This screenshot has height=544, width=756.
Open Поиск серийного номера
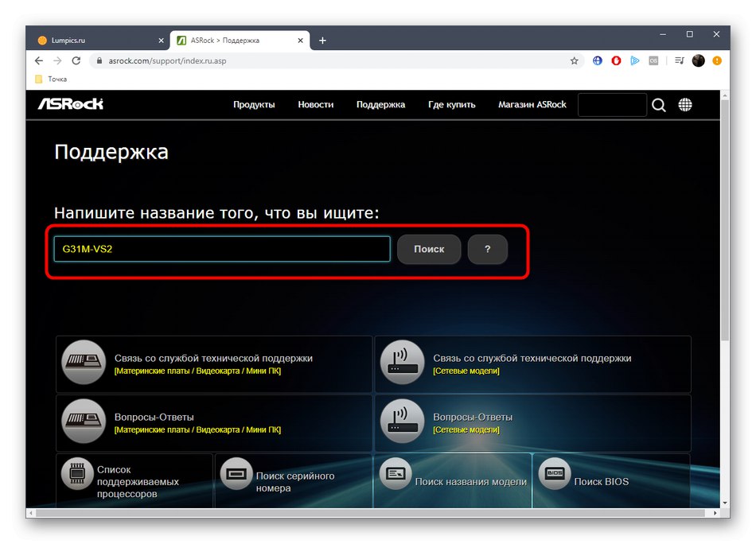tap(295, 482)
